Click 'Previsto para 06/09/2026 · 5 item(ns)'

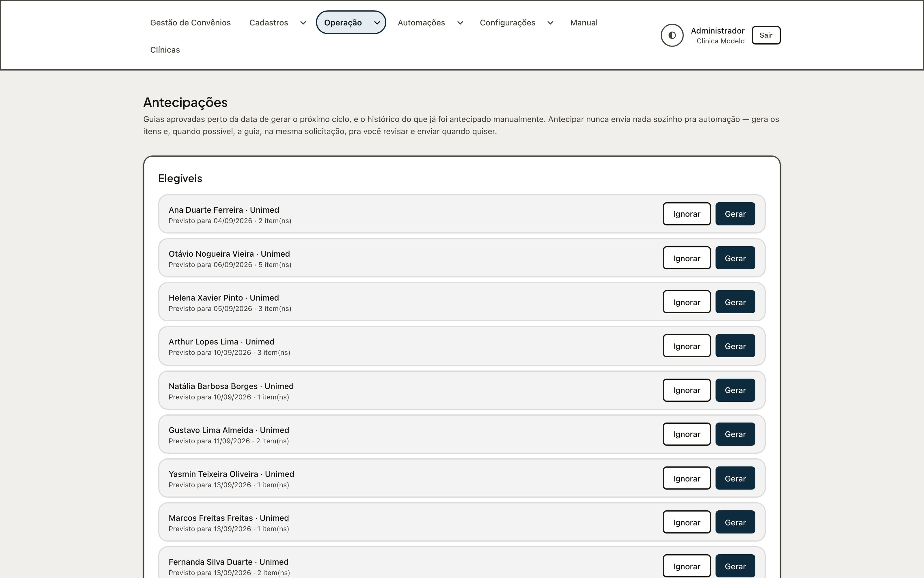click(230, 264)
